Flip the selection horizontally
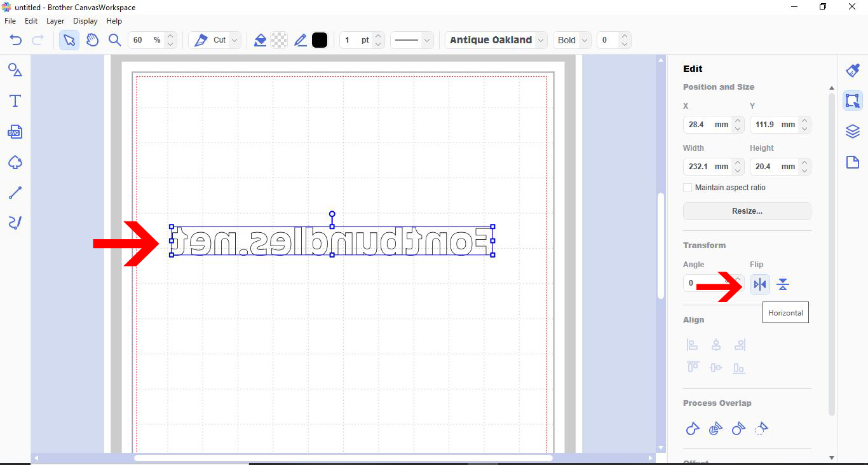Screen dimensions: 868x465 (760, 284)
